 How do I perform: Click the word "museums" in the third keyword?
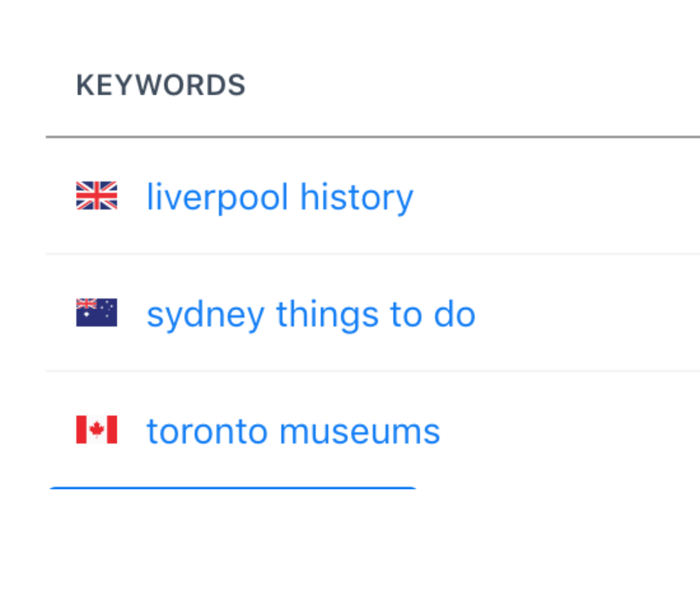tap(360, 433)
